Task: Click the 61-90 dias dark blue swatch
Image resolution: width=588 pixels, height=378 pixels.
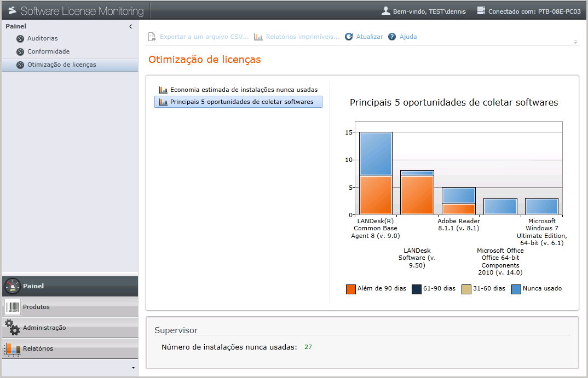Action: [x=417, y=289]
